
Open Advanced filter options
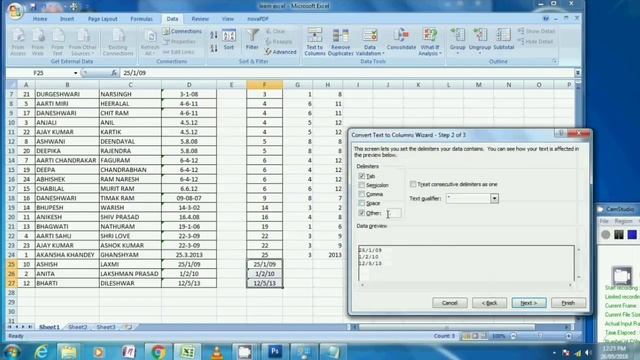click(x=280, y=52)
